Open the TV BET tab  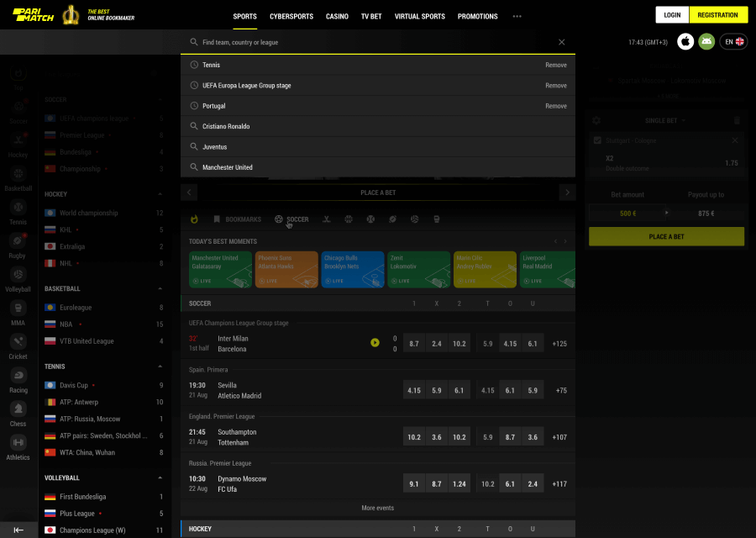tap(371, 17)
